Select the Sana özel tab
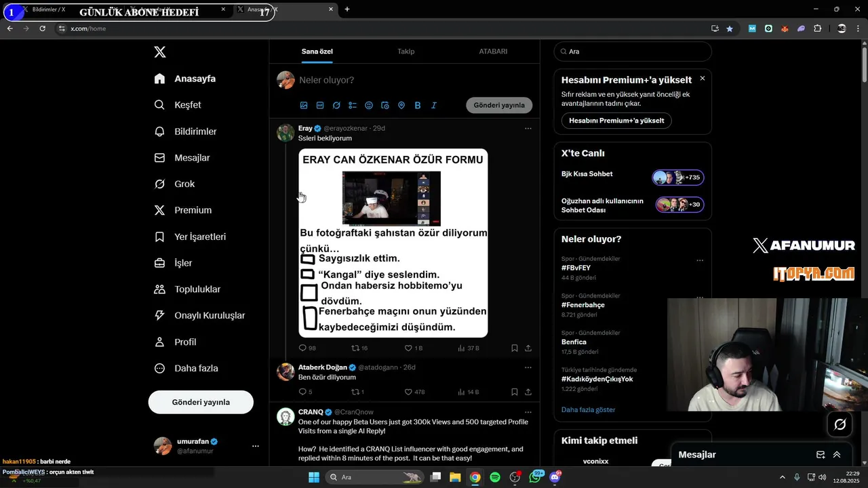The width and height of the screenshot is (868, 488). (317, 52)
